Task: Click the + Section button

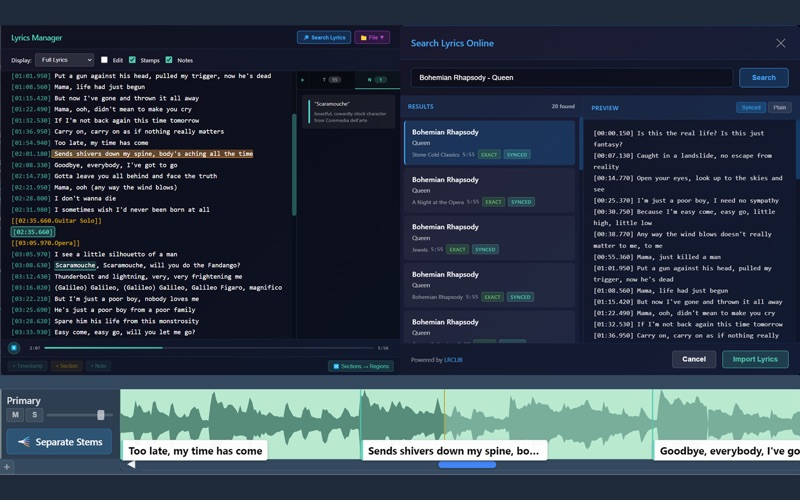Action: click(x=67, y=366)
